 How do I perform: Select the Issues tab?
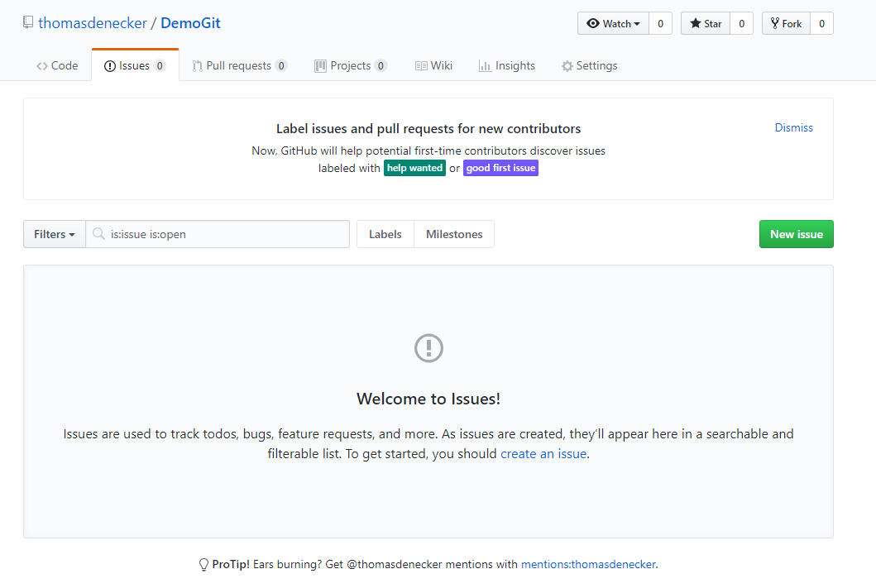point(135,66)
